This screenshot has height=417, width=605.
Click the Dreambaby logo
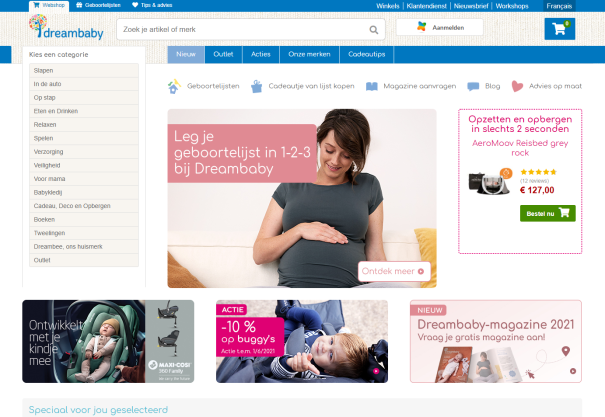point(66,27)
